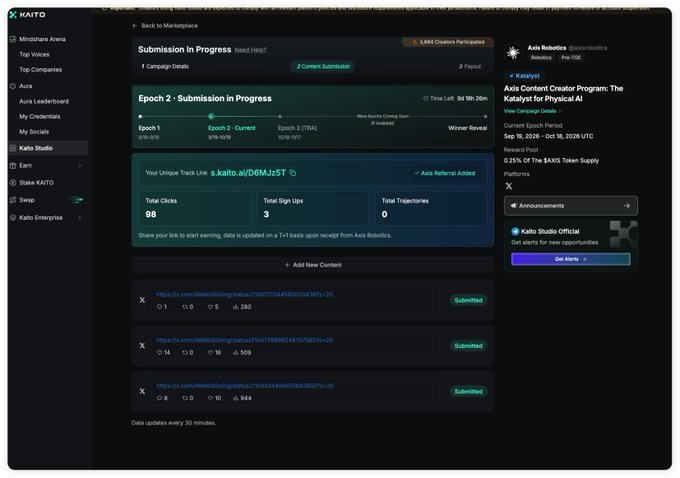
Task: Open Announcements panel
Action: click(x=571, y=206)
